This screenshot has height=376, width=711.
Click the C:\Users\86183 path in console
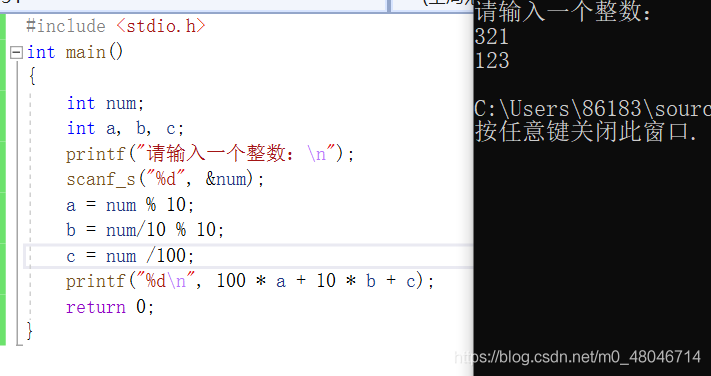pyautogui.click(x=592, y=109)
